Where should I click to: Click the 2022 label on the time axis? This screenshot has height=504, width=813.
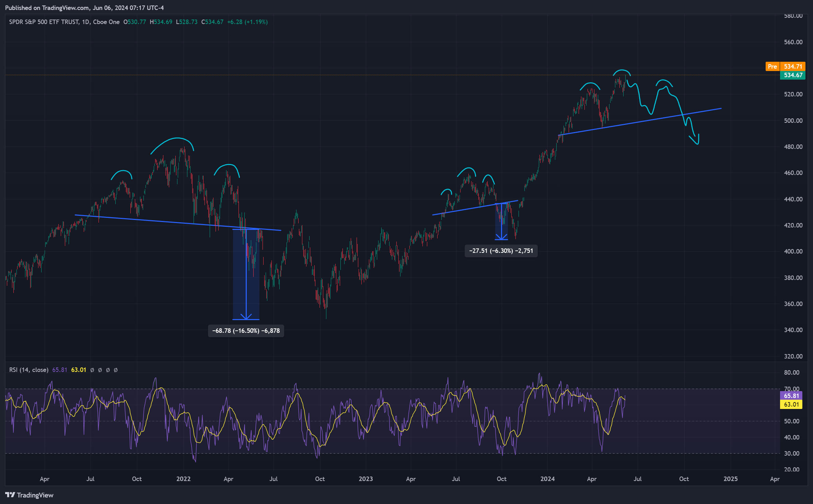tap(184, 479)
